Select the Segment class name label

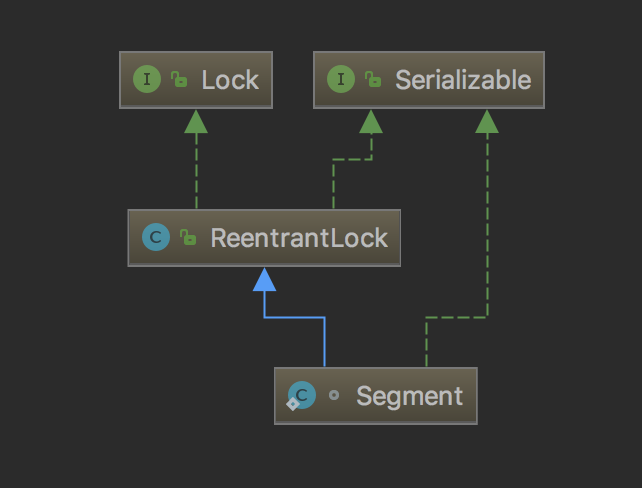(x=409, y=396)
